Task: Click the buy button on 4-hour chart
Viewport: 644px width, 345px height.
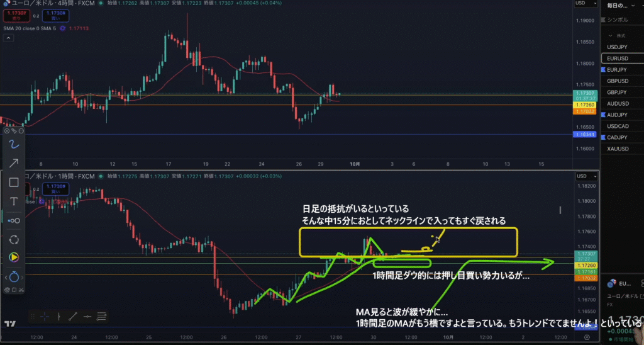Action: point(55,16)
